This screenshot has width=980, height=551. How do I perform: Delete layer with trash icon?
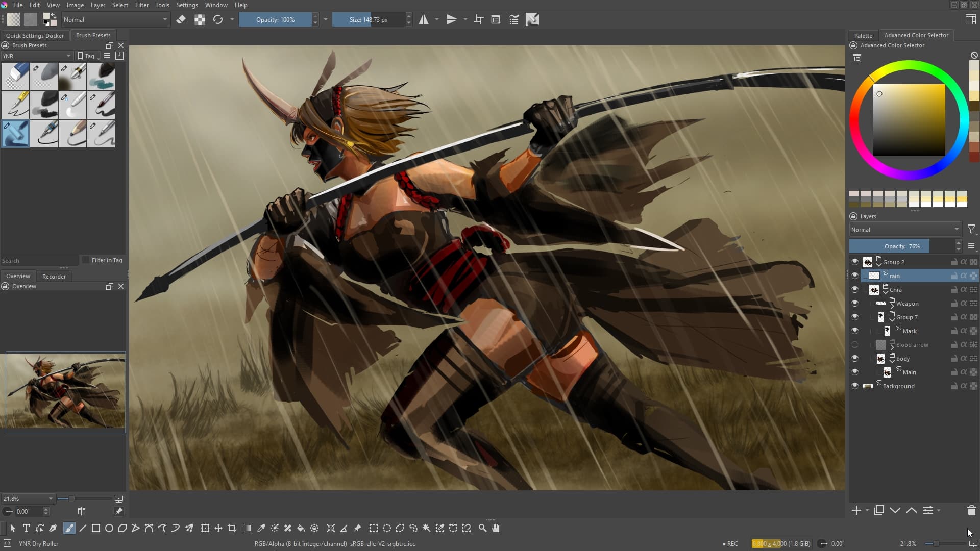click(971, 510)
